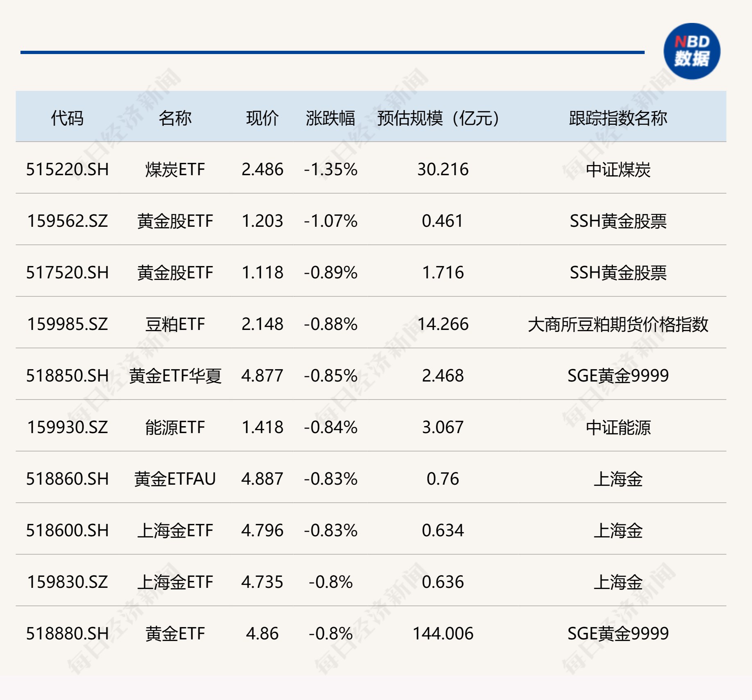This screenshot has width=752, height=700.
Task: Click the 涨跌幅 column header
Action: tap(331, 118)
